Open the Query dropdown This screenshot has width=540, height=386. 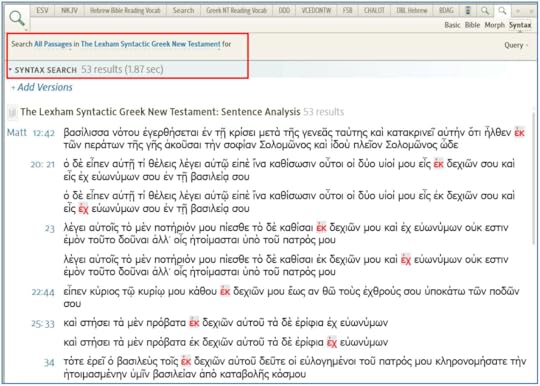click(x=516, y=45)
